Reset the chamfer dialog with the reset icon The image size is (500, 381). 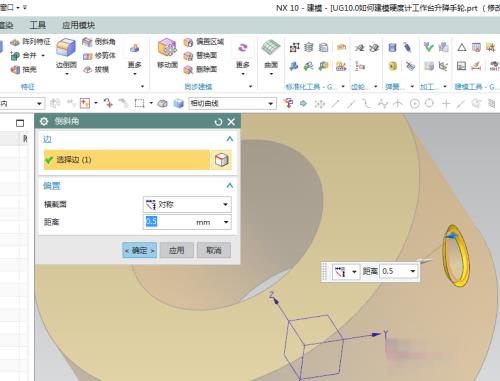coord(218,122)
